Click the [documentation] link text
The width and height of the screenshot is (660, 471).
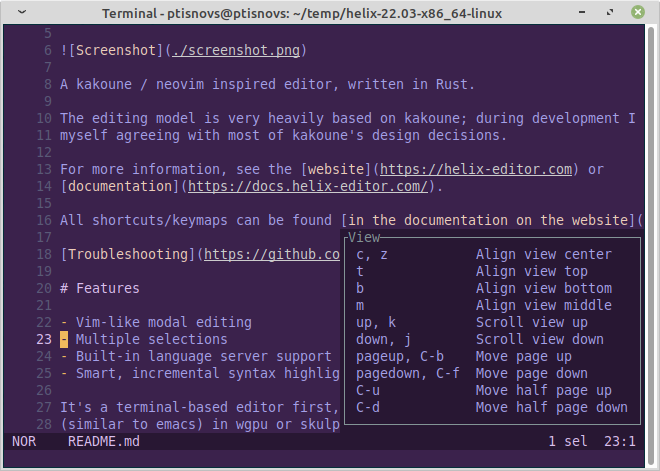120,186
